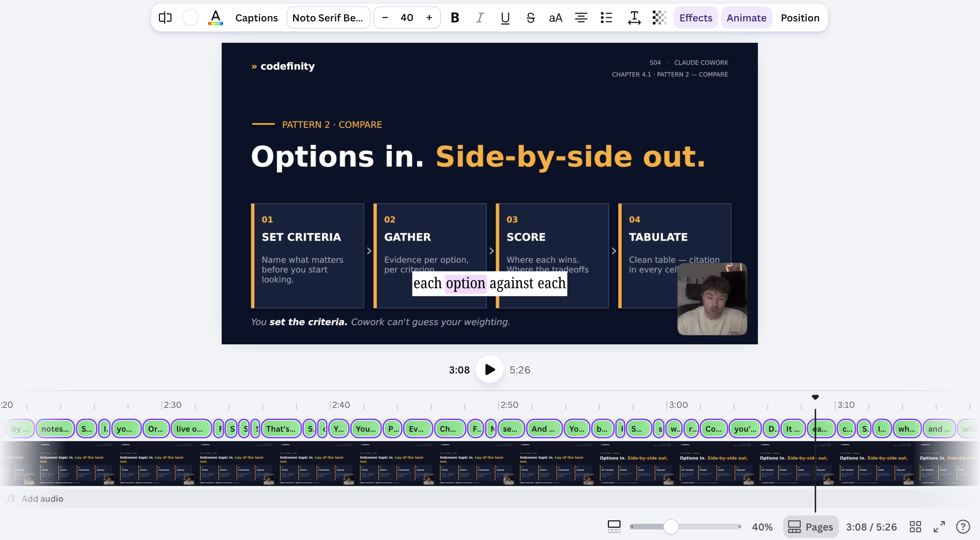This screenshot has width=980, height=540.
Task: Open the Noto Serif font dropdown
Action: pyautogui.click(x=328, y=18)
